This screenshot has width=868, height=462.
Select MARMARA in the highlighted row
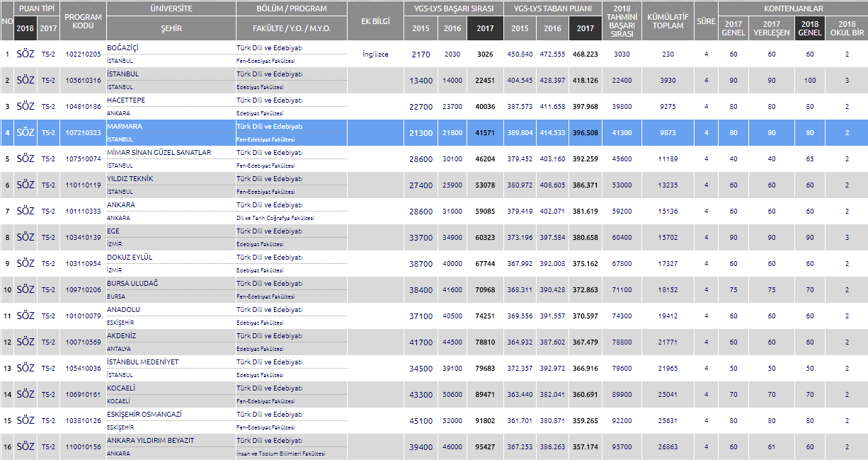125,127
